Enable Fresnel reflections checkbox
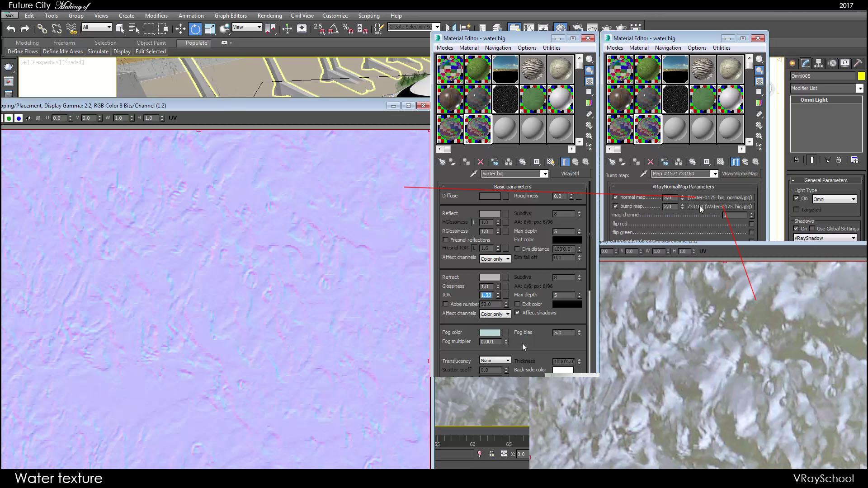The width and height of the screenshot is (868, 488). pos(446,239)
